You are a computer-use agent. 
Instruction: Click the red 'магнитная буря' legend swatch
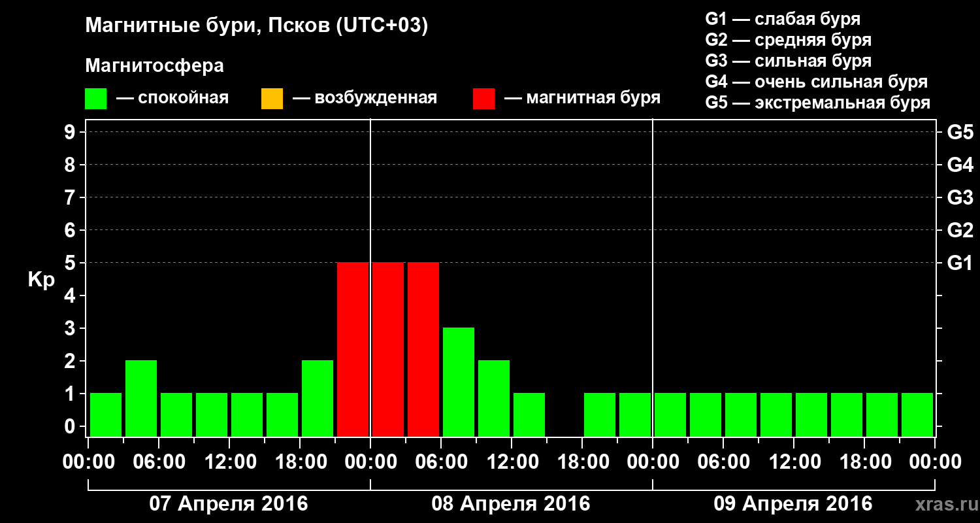483,99
